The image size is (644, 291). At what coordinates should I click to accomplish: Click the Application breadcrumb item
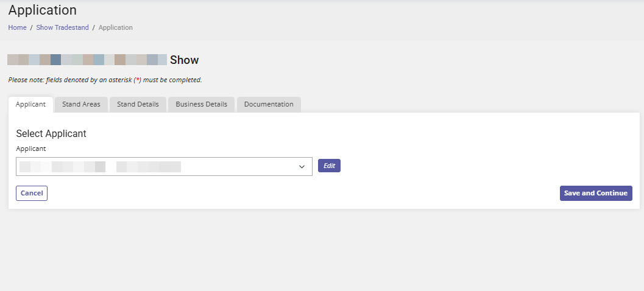[115, 27]
